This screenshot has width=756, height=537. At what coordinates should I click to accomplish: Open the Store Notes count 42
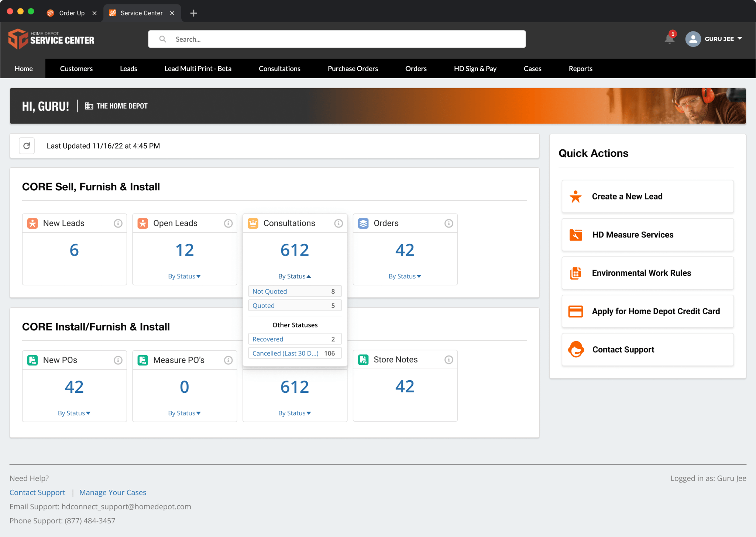tap(405, 387)
